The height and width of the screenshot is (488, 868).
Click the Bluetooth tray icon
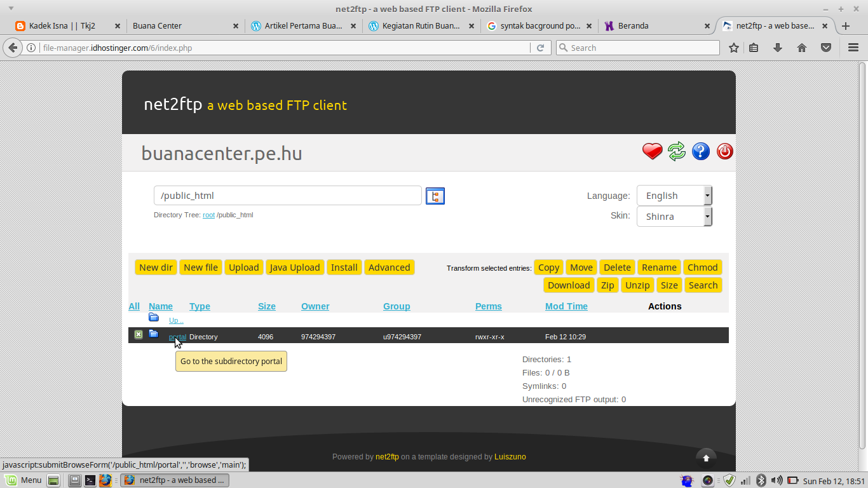(761, 480)
